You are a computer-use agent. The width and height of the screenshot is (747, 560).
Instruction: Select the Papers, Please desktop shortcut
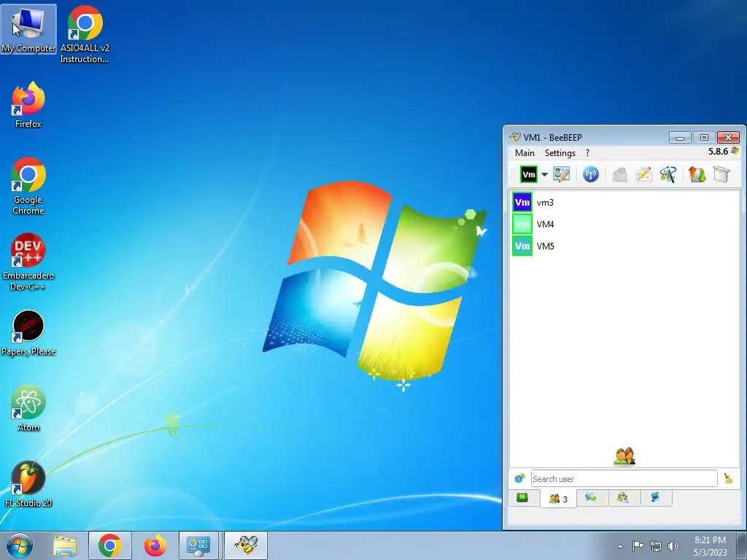[28, 332]
